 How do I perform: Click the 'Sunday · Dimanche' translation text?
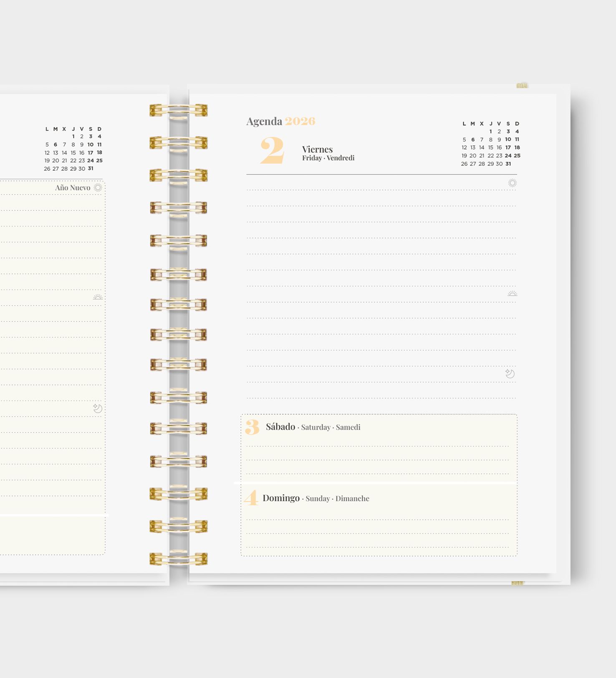tap(337, 498)
